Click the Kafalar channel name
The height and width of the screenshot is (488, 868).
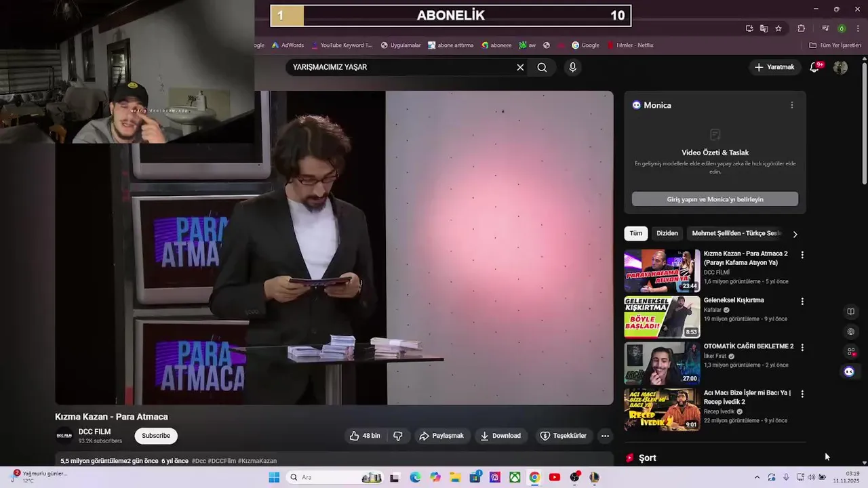(x=713, y=310)
